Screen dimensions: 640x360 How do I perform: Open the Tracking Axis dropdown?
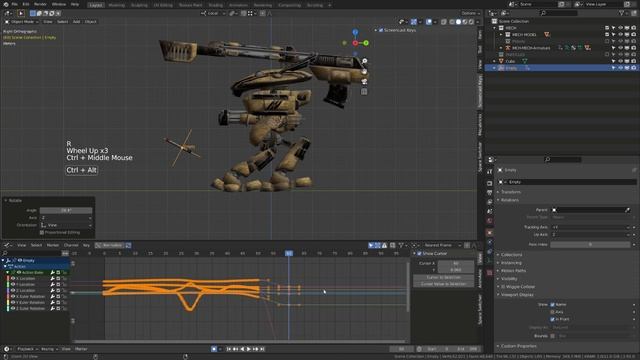tap(590, 227)
